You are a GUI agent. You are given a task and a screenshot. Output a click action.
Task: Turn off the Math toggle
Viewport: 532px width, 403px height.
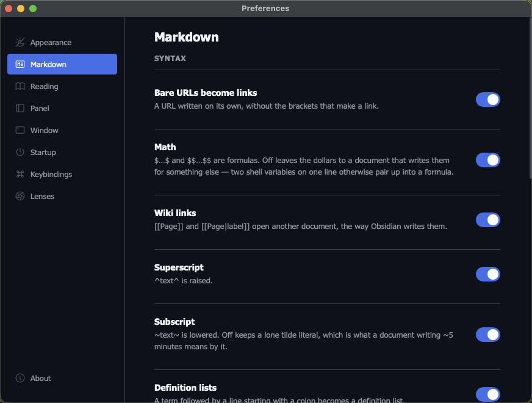tap(487, 160)
